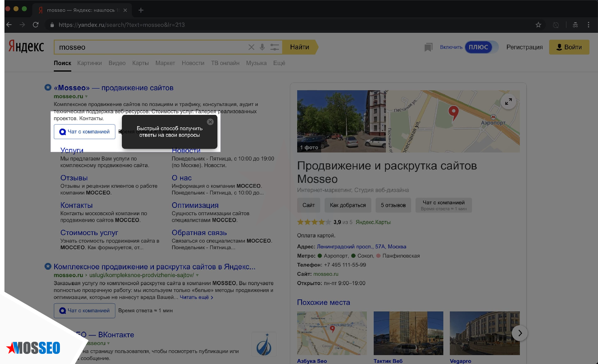Open ТВ онлайн tab
598x364 pixels.
(225, 63)
